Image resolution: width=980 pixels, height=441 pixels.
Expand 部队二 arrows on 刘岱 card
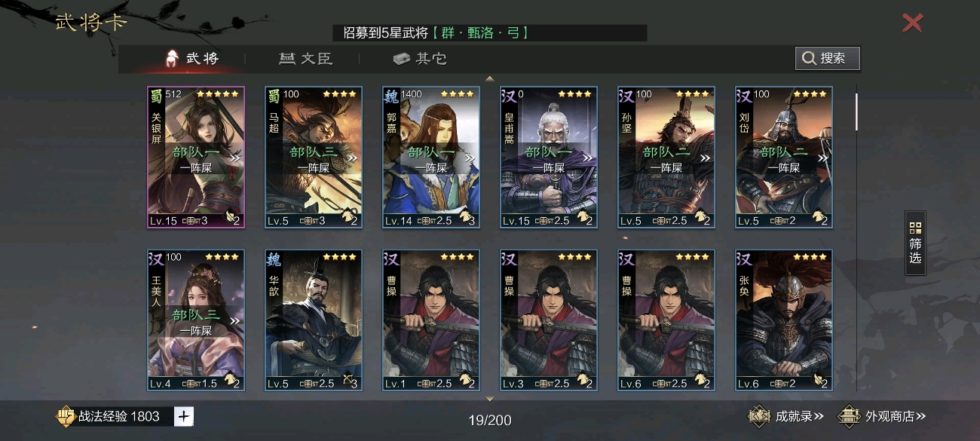(823, 158)
